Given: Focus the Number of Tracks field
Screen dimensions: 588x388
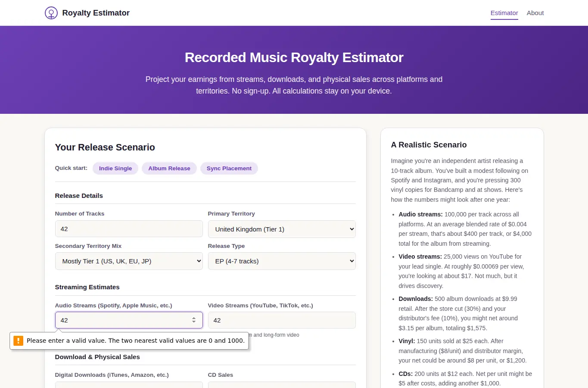Looking at the screenshot, I should (129, 229).
